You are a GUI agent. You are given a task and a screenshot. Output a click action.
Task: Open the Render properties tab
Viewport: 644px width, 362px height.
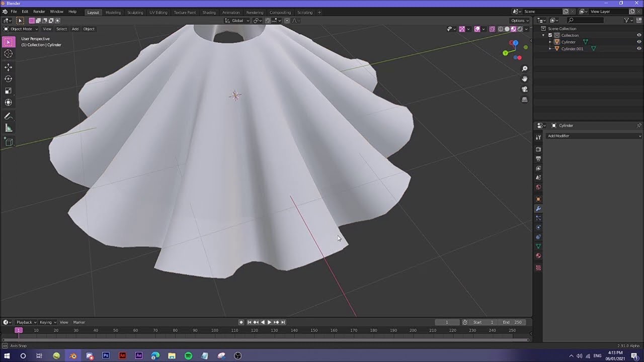click(538, 149)
